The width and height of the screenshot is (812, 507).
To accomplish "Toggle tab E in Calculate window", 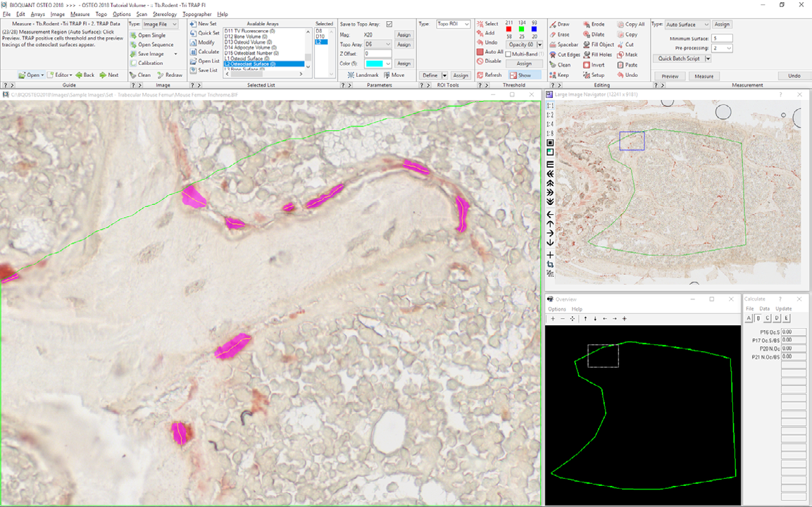I will click(786, 318).
